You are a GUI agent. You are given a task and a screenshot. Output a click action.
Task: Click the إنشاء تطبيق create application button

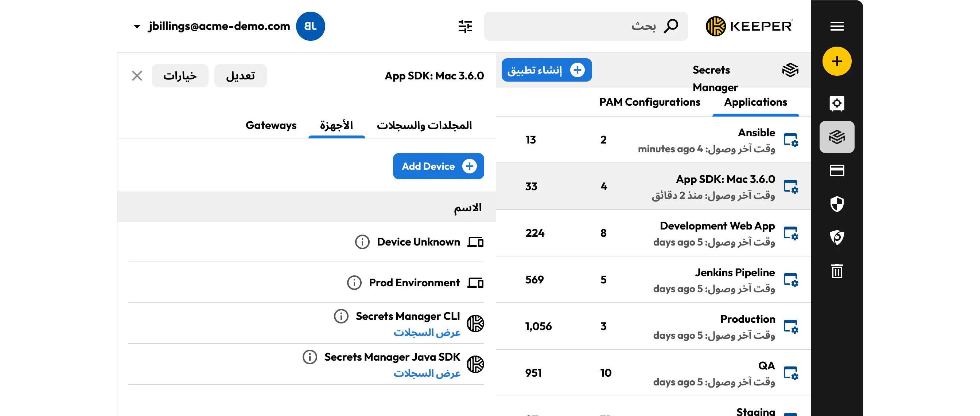(546, 70)
